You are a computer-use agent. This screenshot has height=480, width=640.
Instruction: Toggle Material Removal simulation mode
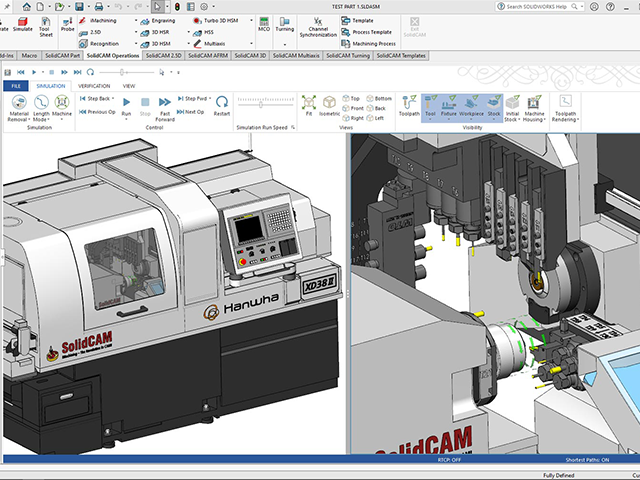click(x=19, y=108)
